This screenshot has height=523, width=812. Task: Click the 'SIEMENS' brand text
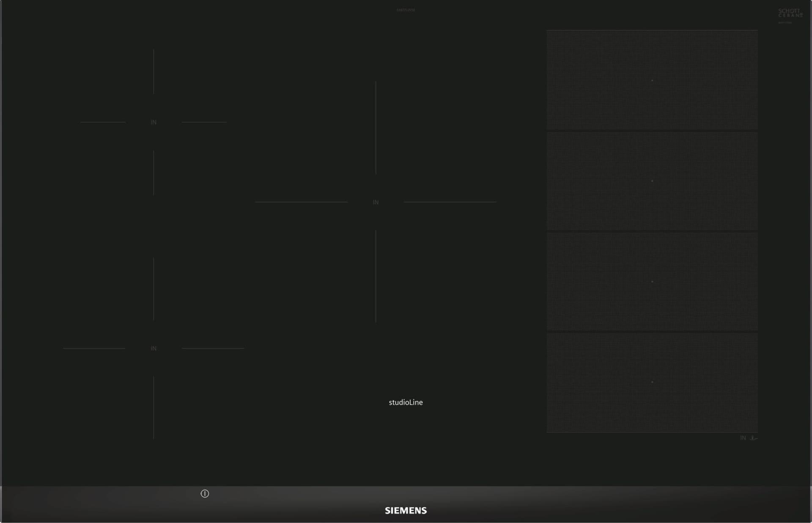pyautogui.click(x=406, y=511)
